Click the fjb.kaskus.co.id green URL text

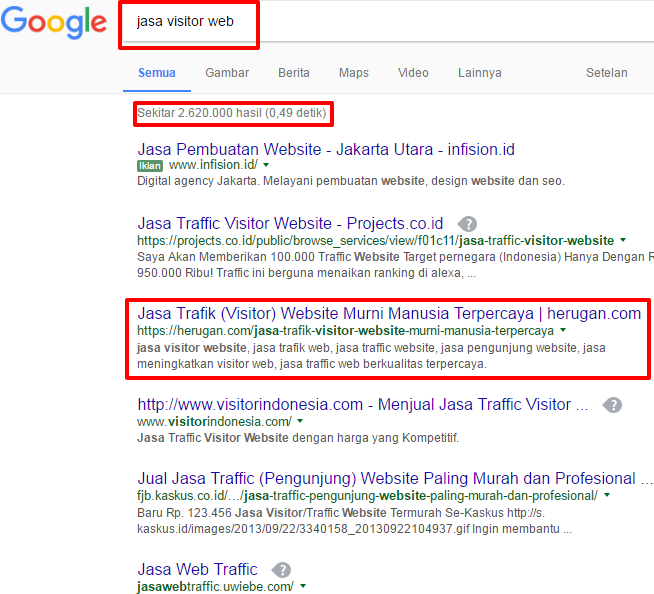[x=368, y=496]
